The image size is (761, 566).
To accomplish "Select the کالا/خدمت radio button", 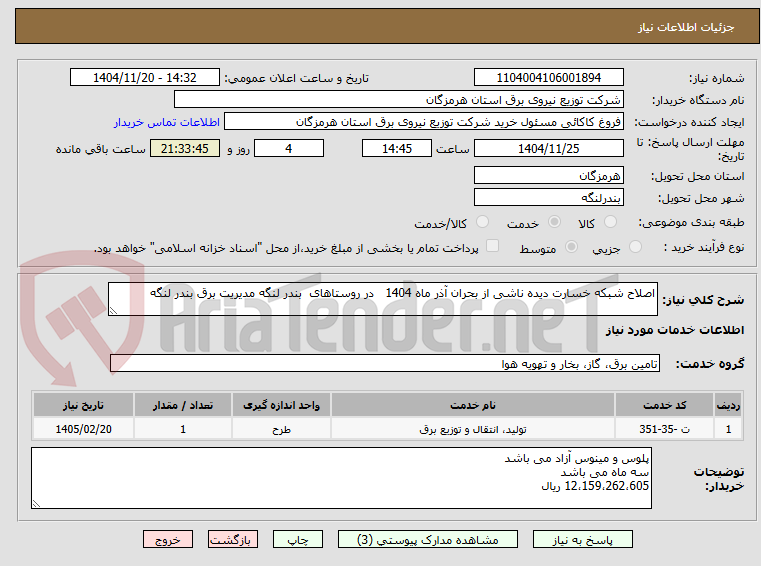I will pos(482,222).
